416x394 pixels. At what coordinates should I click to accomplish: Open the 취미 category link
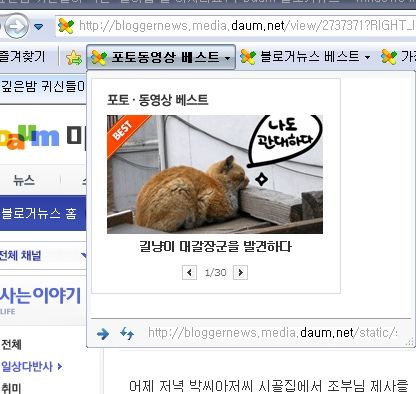coord(11,388)
